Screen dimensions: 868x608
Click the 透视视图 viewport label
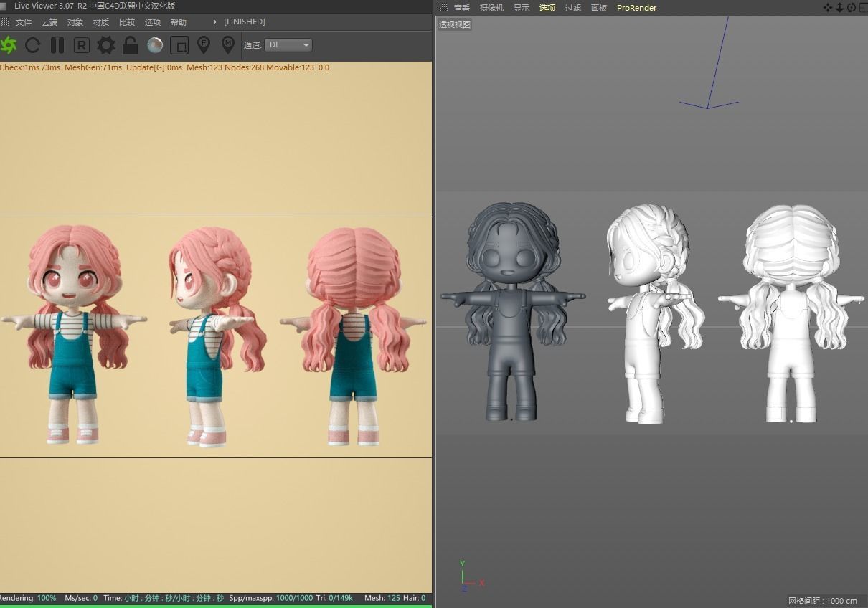[x=455, y=24]
